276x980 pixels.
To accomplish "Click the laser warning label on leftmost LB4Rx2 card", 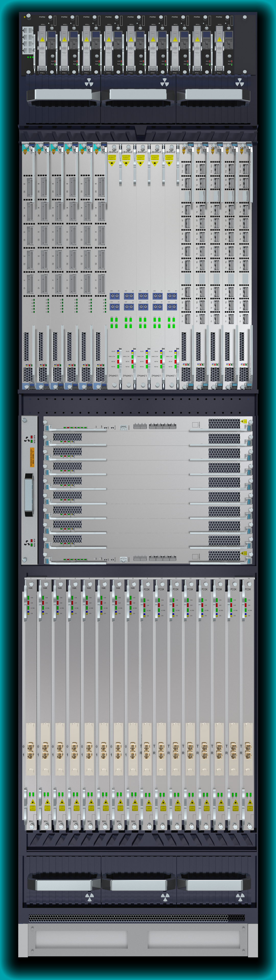I will coord(112,160).
